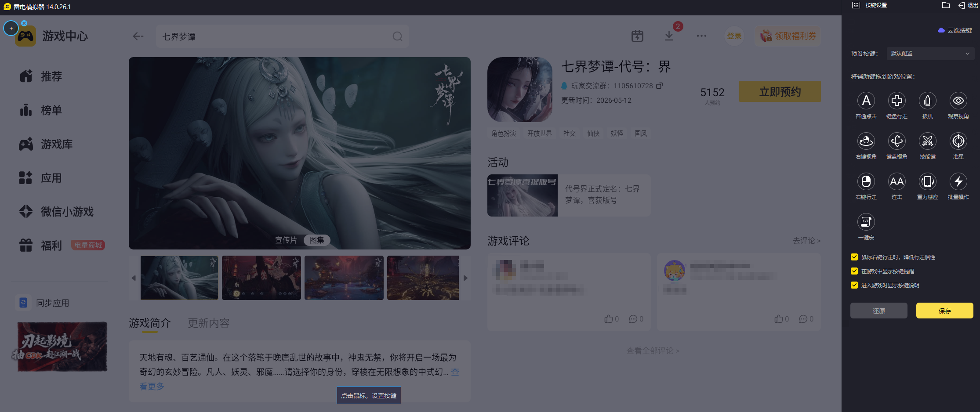Toggle 在游戏中显示按键提醒 checkbox
Screen dimensions: 980x412
(854, 271)
